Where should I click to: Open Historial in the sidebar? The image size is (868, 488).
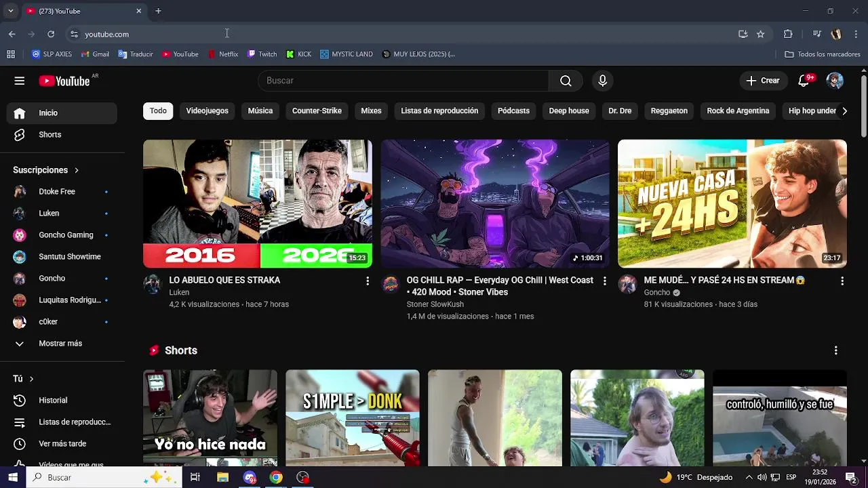[62, 401]
